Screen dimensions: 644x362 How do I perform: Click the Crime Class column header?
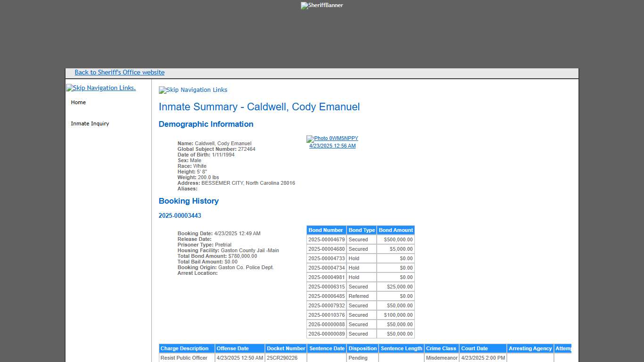pos(441,349)
